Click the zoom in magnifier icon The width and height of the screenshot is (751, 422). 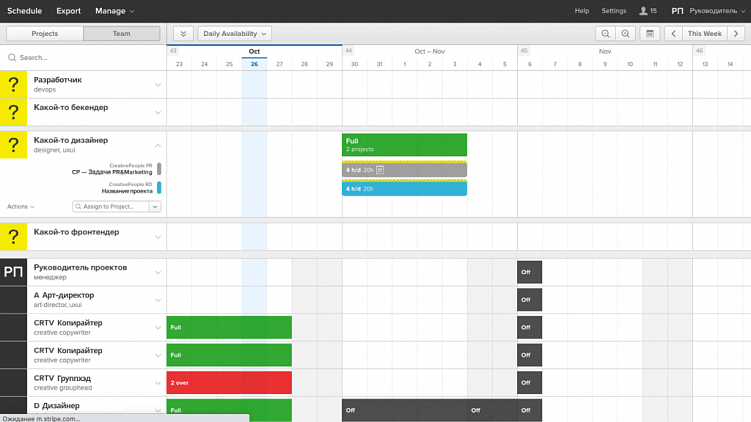pyautogui.click(x=626, y=34)
